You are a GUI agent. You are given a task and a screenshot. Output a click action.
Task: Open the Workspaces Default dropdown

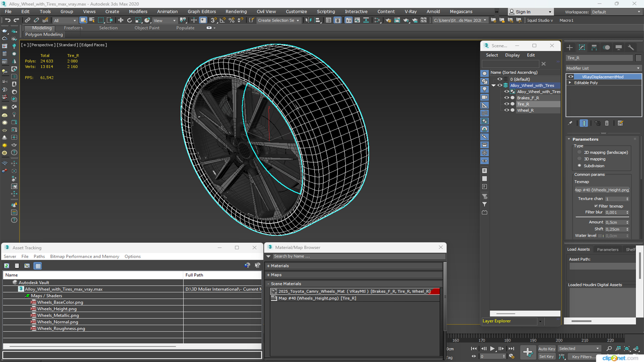(616, 12)
